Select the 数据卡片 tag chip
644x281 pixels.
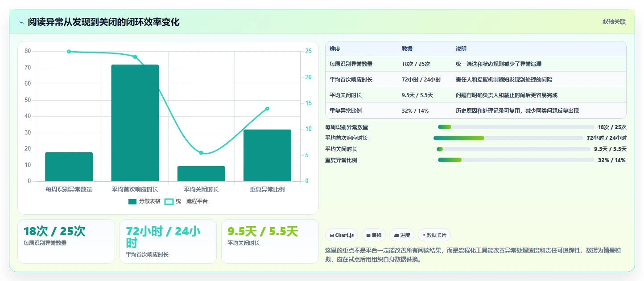click(x=434, y=235)
